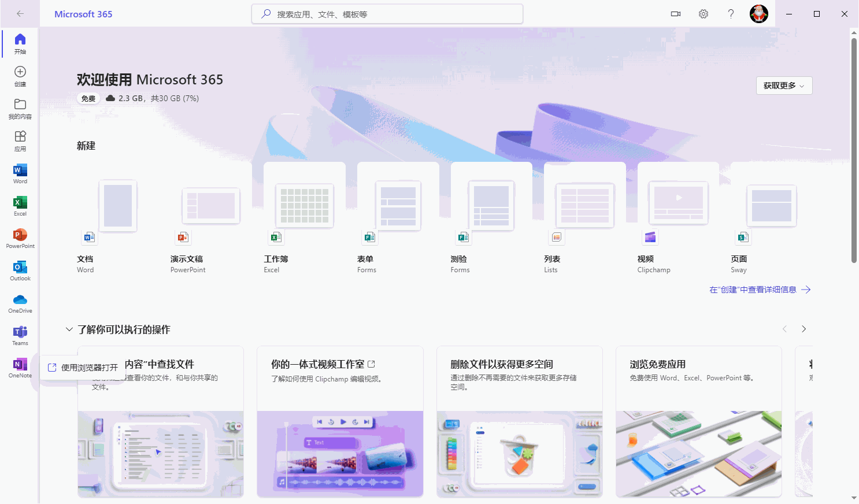Show previous cards with the left chevron
This screenshot has height=504, width=859.
click(x=784, y=329)
